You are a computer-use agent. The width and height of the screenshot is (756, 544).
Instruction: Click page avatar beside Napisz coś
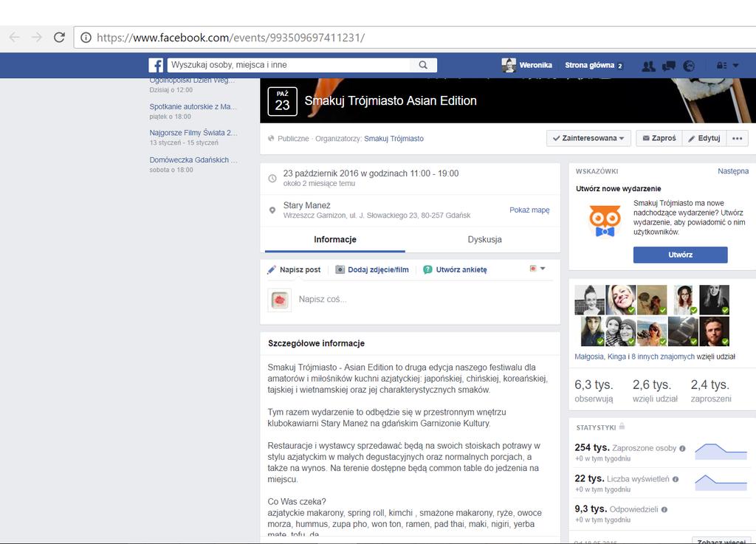(280, 300)
